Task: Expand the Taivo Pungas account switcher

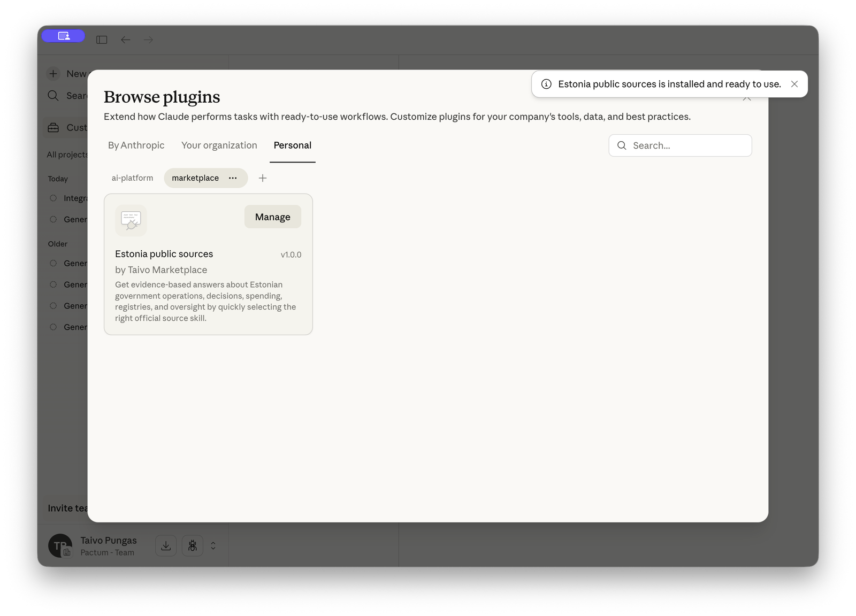Action: click(x=213, y=545)
